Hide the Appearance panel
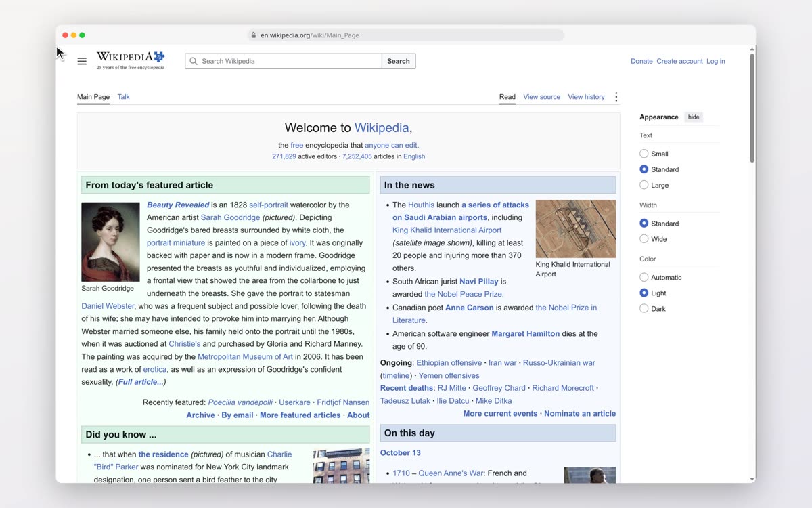 694,117
